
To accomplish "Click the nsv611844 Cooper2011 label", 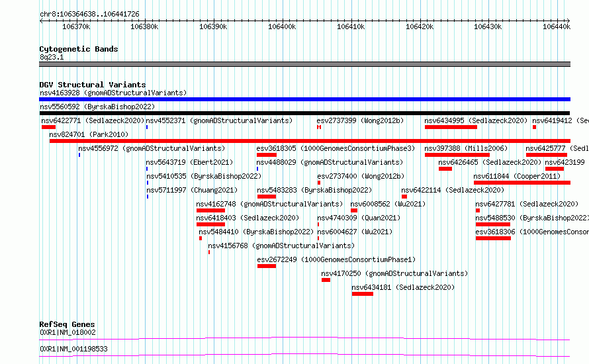I will [x=517, y=176].
